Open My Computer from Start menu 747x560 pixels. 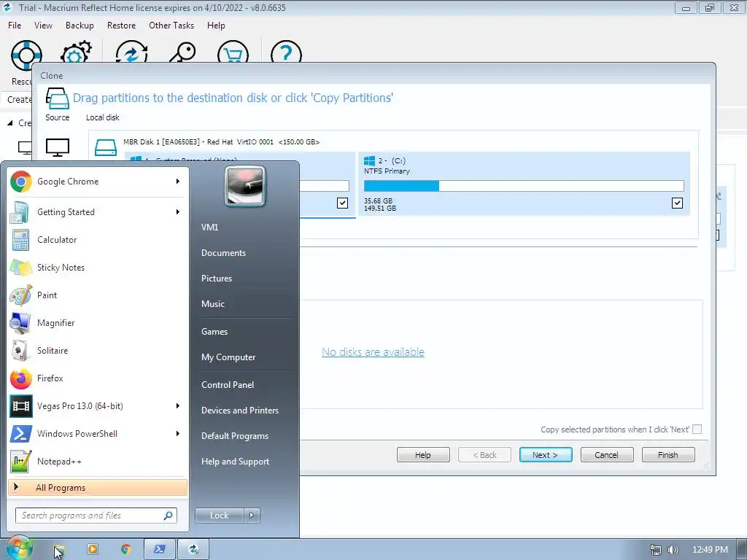tap(228, 357)
